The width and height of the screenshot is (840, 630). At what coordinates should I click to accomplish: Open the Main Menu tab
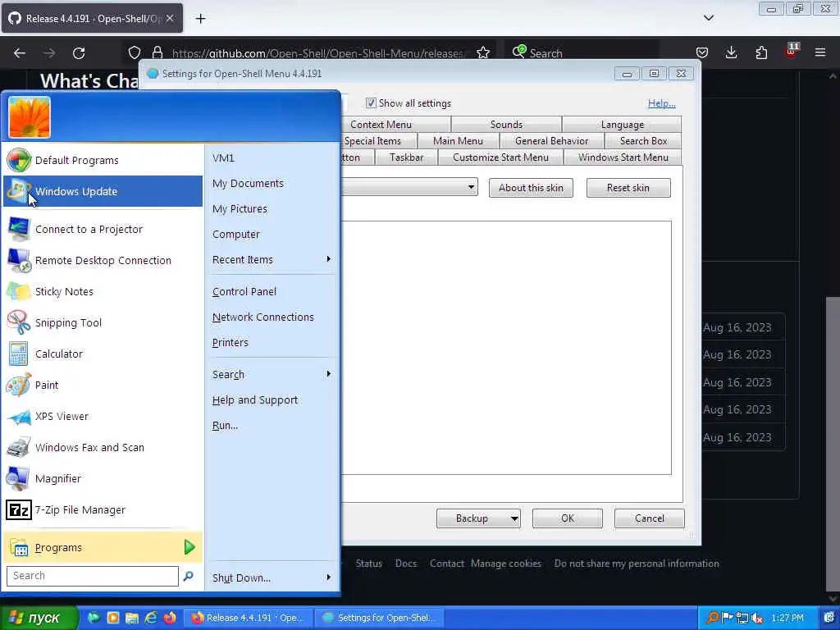tap(458, 141)
